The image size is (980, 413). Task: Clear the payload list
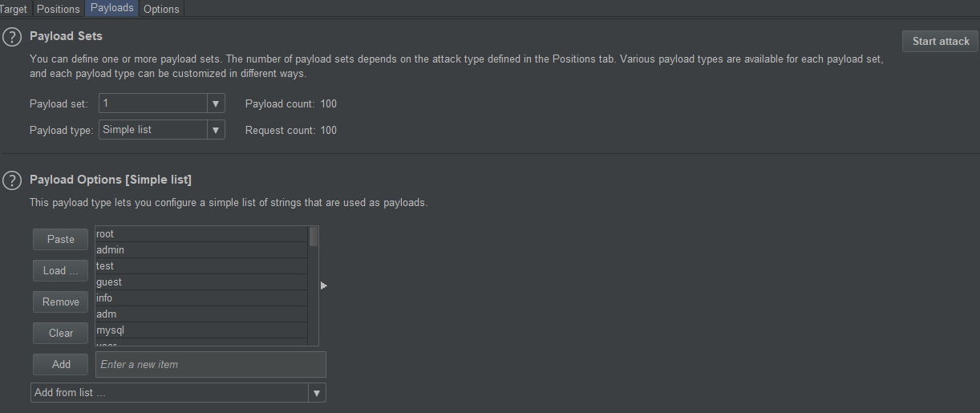[x=60, y=334]
